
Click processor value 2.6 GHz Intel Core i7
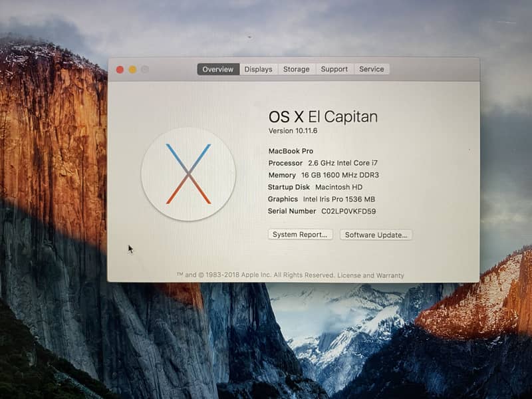click(342, 163)
